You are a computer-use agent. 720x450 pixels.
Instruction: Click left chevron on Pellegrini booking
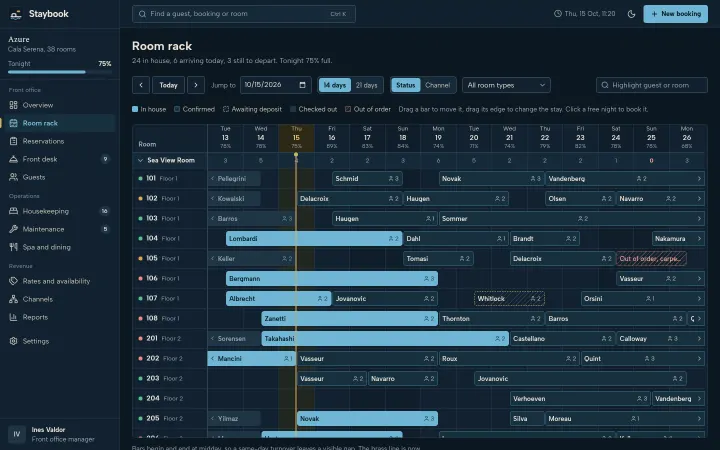coord(212,179)
